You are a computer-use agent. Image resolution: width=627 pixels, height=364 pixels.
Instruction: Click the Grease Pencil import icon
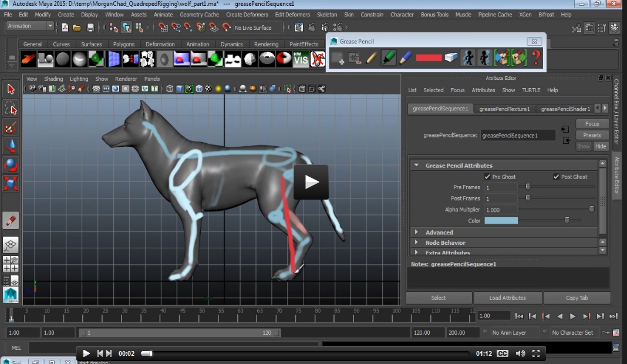[501, 58]
